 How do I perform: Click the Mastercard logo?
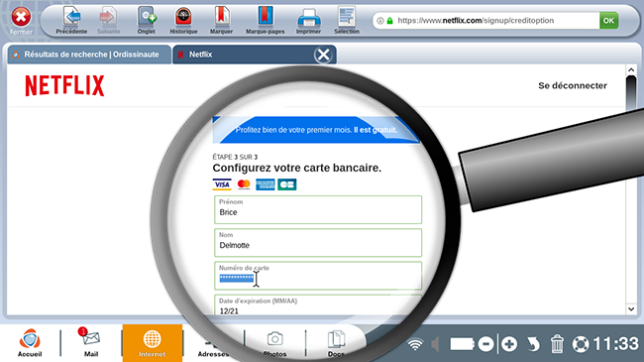click(x=244, y=184)
